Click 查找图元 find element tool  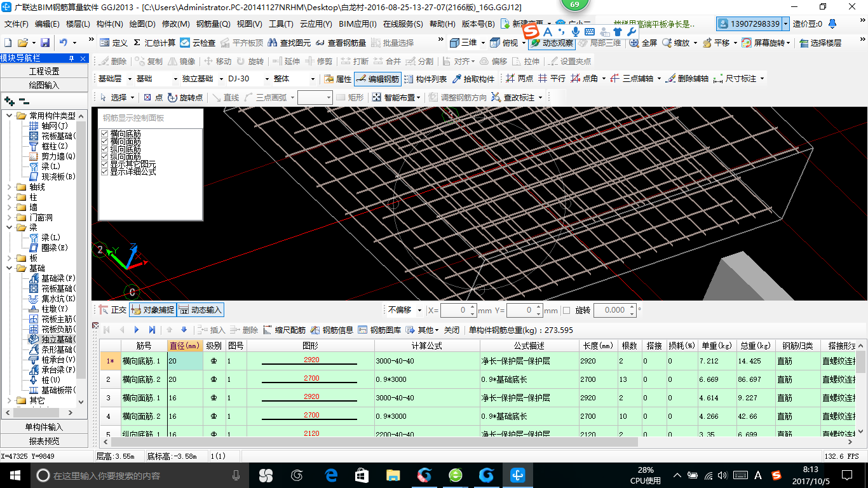[x=290, y=43]
